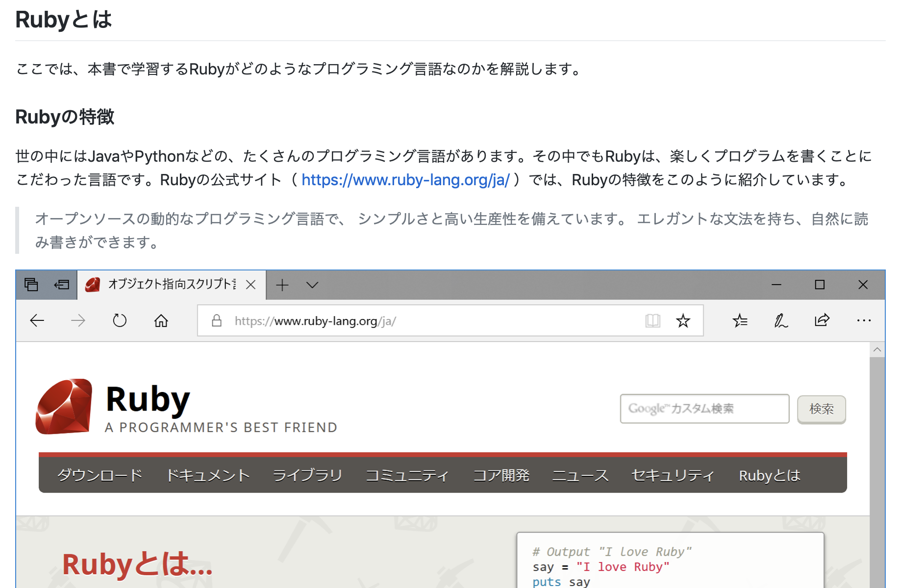Click the Google カスタム検索 search field
Image resolution: width=899 pixels, height=588 pixels.
click(x=704, y=409)
